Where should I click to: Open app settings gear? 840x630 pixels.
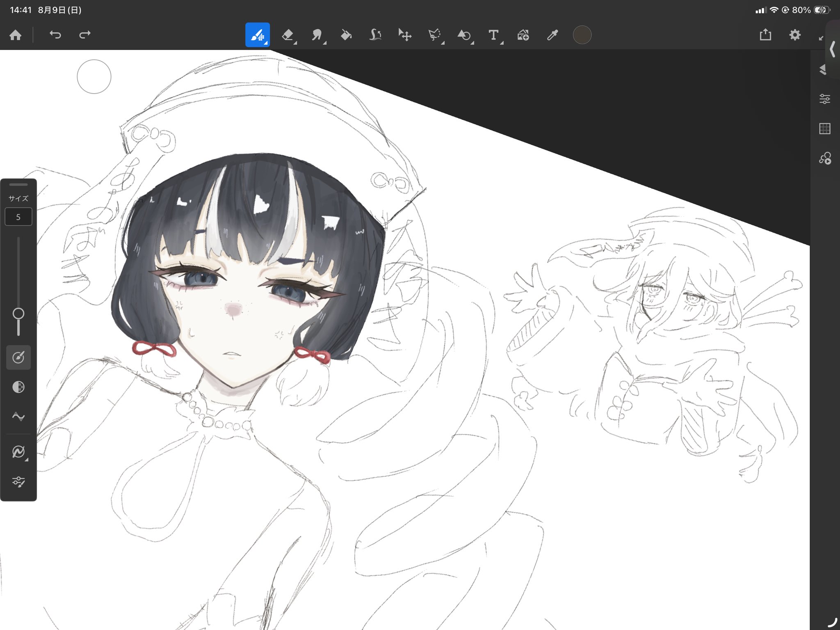795,35
